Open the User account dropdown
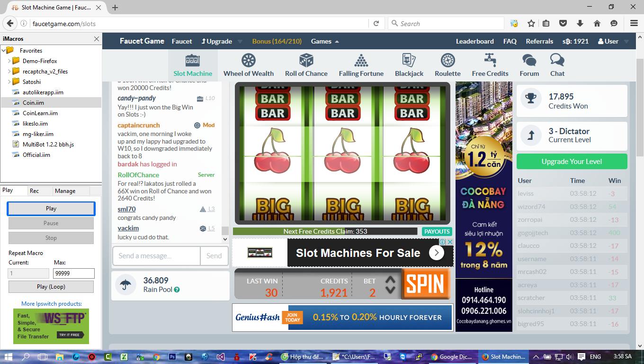Screen dimensions: 644x364 (613, 41)
